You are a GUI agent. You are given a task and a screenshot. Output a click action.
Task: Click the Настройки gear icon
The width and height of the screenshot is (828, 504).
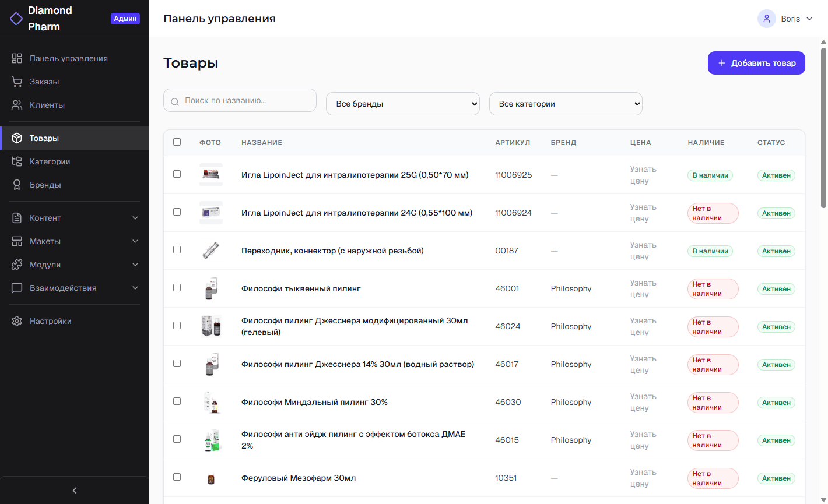tap(17, 321)
